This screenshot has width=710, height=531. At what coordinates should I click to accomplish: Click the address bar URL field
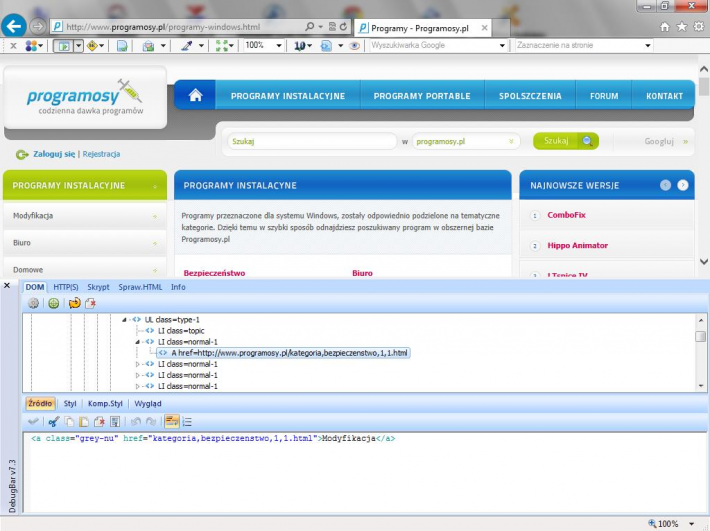(x=181, y=27)
